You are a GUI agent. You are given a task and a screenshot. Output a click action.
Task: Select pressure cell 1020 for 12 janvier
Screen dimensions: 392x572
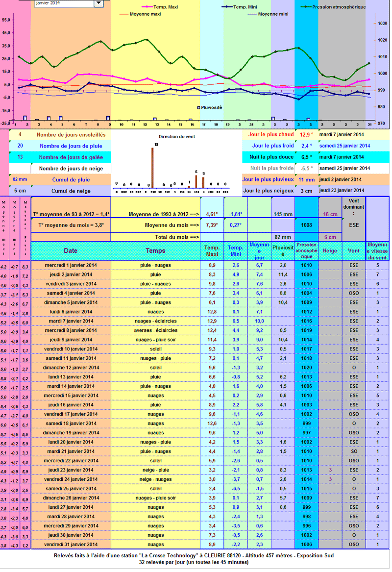[307, 368]
